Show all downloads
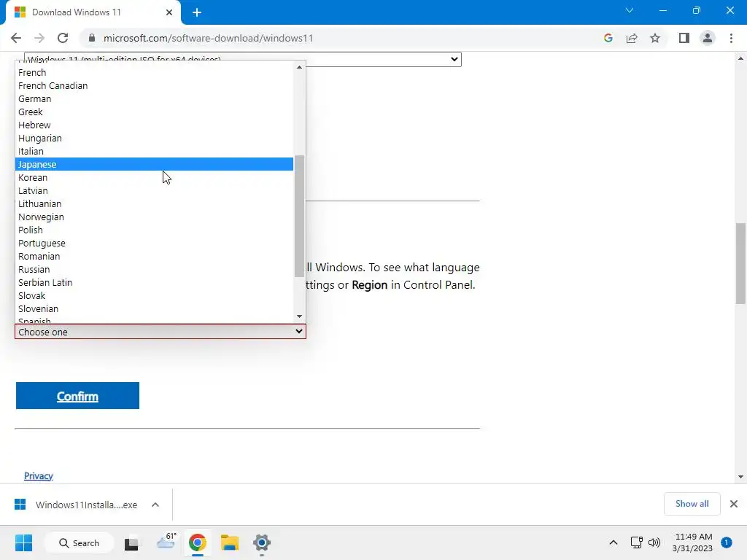This screenshot has height=560, width=747. click(x=692, y=504)
